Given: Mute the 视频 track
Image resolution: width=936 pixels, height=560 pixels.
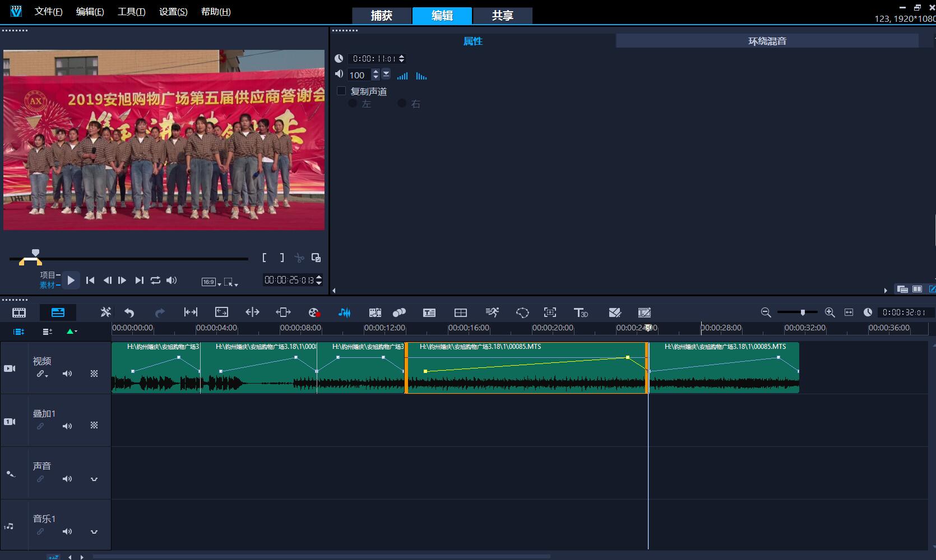Looking at the screenshot, I should pyautogui.click(x=67, y=374).
